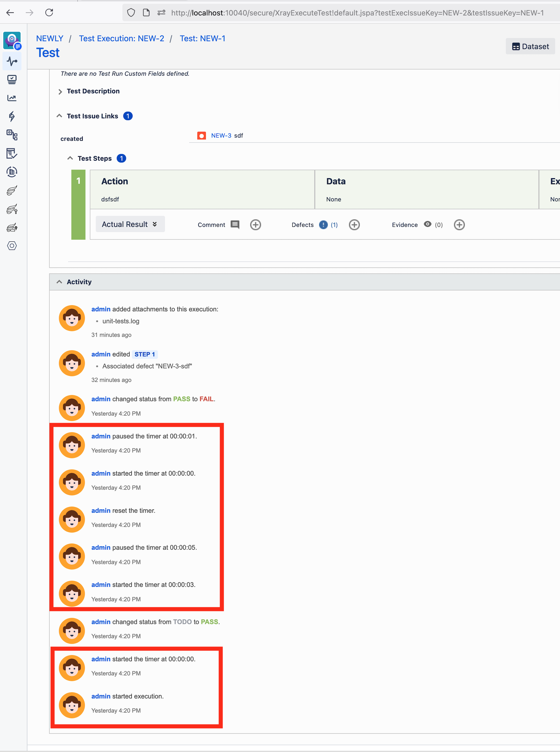Image resolution: width=560 pixels, height=752 pixels.
Task: Open the line chart reports sidebar icon
Action: coord(12,98)
